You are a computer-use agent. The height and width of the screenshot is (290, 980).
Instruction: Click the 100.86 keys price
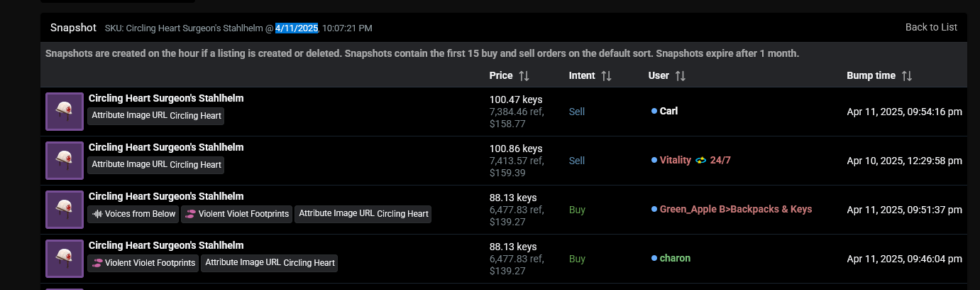pos(516,149)
